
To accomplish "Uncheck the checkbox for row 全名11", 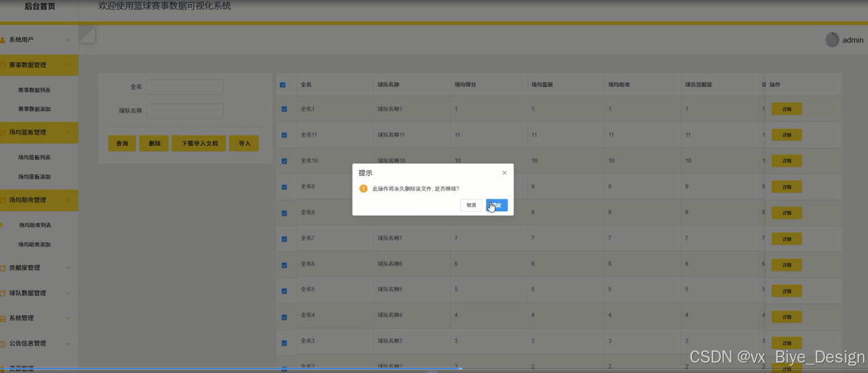I will pyautogui.click(x=284, y=135).
